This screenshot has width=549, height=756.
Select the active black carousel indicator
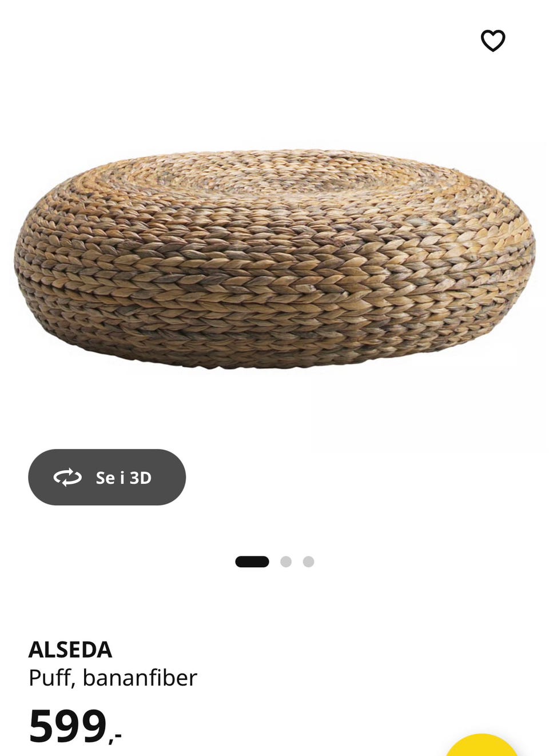pos(252,562)
